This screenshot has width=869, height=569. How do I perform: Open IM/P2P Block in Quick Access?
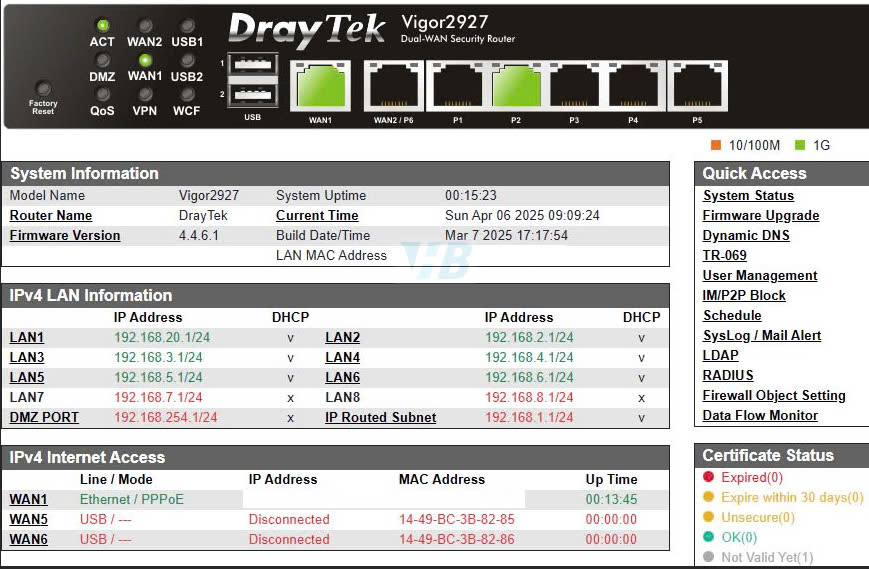tap(744, 295)
